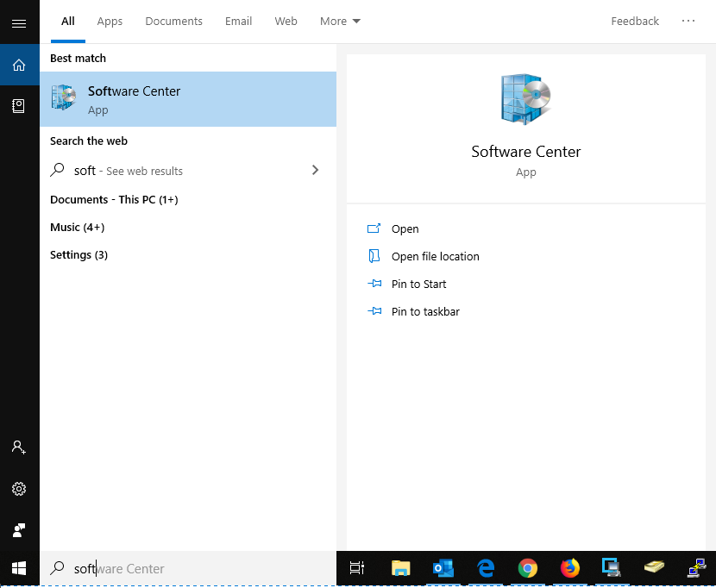This screenshot has height=588, width=716.
Task: Open Task View from the taskbar
Action: click(x=356, y=569)
